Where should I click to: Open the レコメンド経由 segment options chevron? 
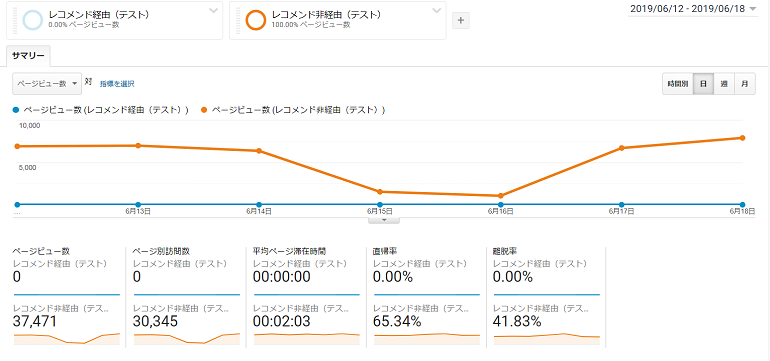(213, 11)
